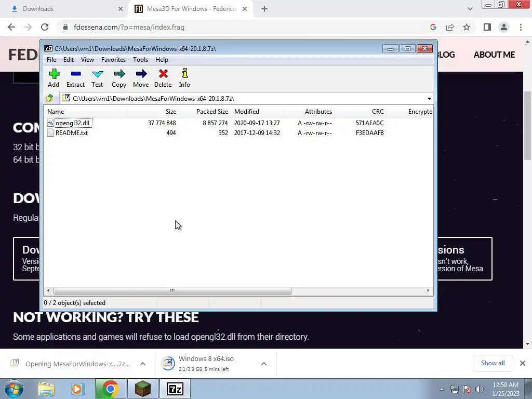Screen dimensions: 532x399
Task: Bookmark this page with the star icon
Action: tap(467, 27)
